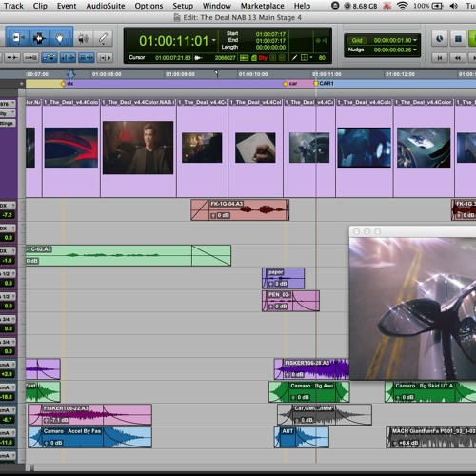Image resolution: width=476 pixels, height=476 pixels.
Task: Click the Wi-Fi icon in menu bar
Action: coord(403,6)
